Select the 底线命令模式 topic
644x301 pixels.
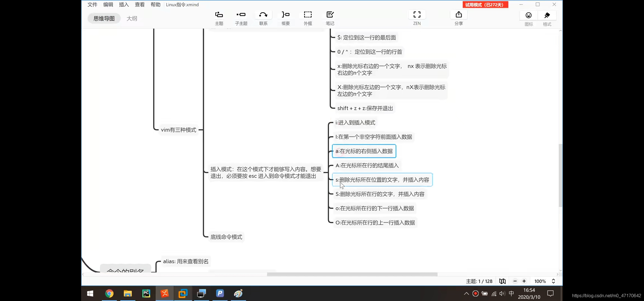[226, 237]
